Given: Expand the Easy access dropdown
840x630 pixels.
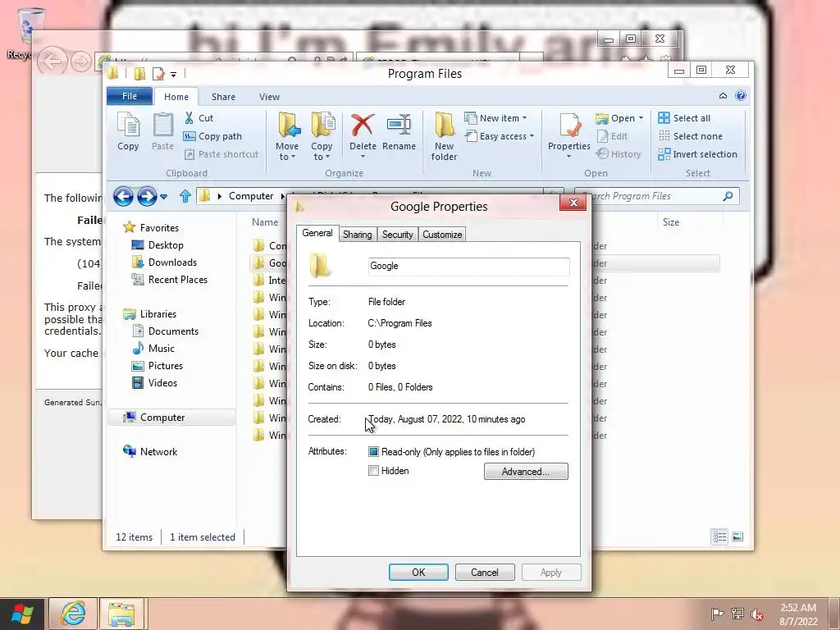Looking at the screenshot, I should coord(500,136).
